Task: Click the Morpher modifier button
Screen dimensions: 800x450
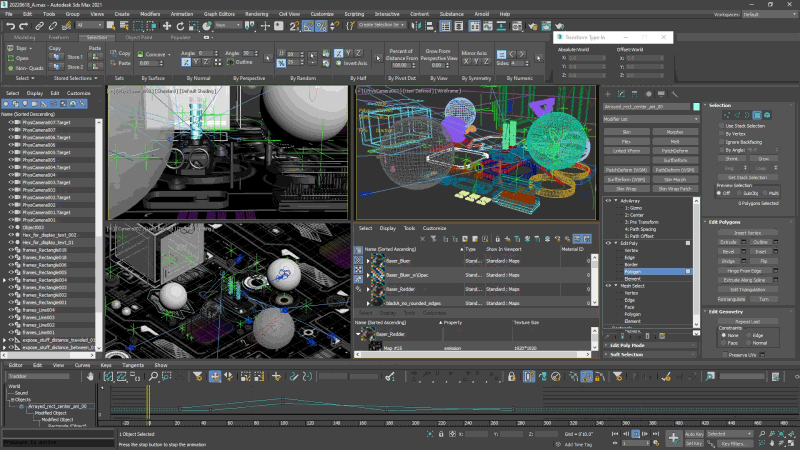Action: (x=674, y=132)
